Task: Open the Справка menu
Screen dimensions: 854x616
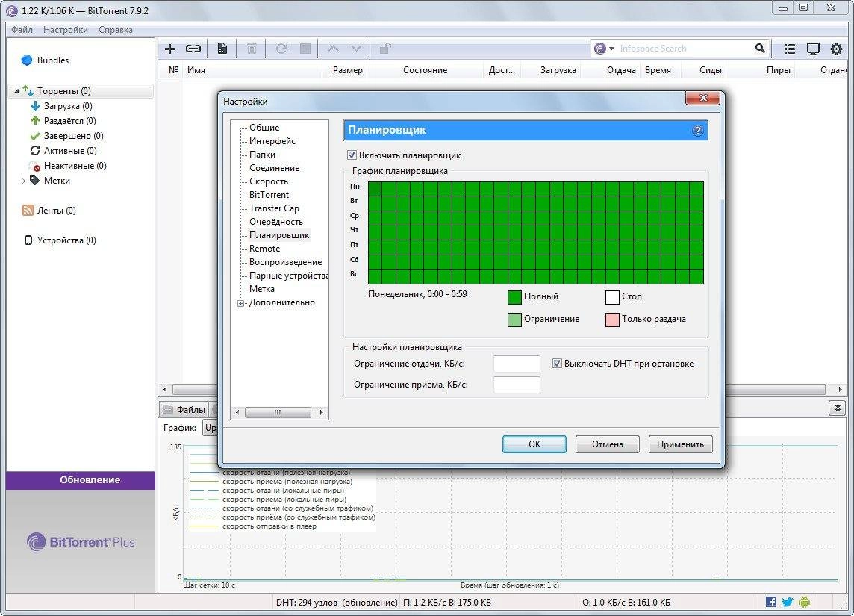Action: click(x=116, y=30)
